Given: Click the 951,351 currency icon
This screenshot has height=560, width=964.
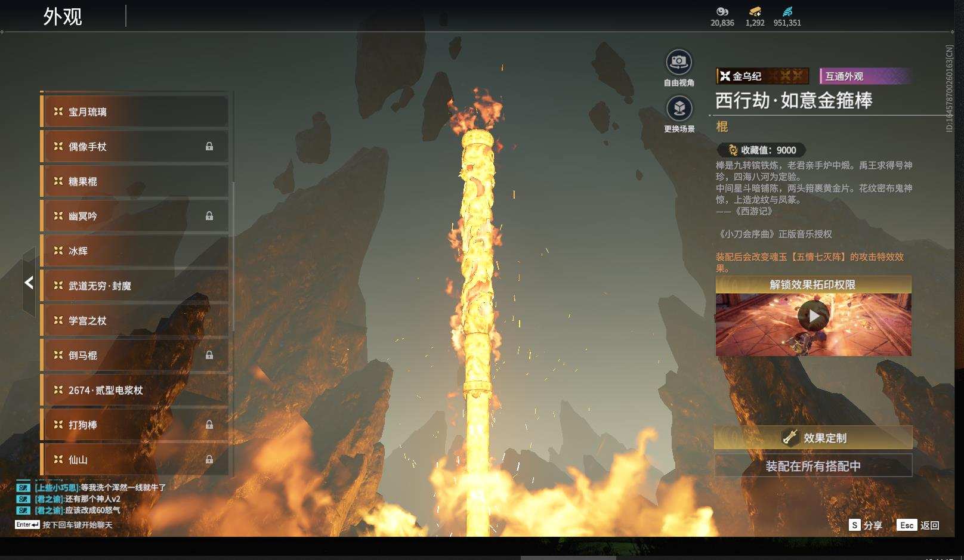Looking at the screenshot, I should (x=787, y=11).
